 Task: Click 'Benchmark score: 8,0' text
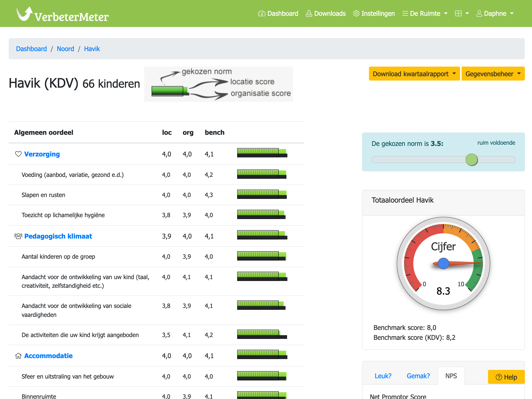pyautogui.click(x=405, y=327)
